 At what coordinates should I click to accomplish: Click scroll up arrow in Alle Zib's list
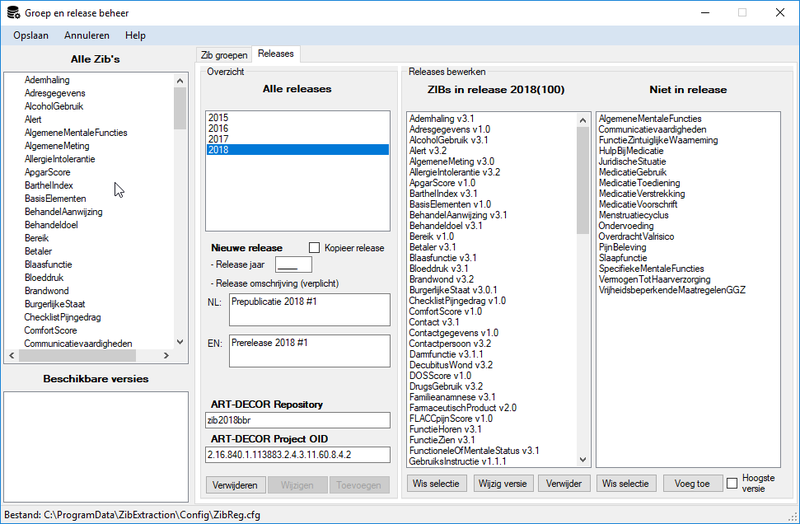(180, 80)
